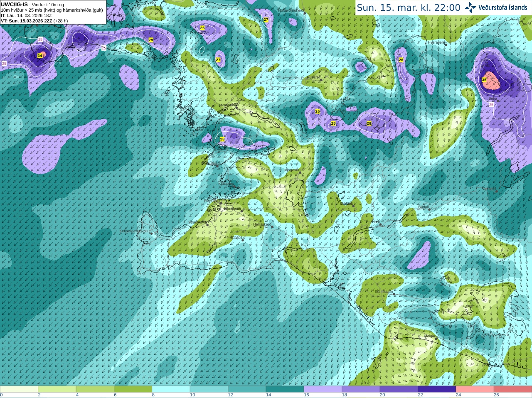Click the 'IT: Lau. 14. 03. 2026 18Z' line

tap(26, 15)
